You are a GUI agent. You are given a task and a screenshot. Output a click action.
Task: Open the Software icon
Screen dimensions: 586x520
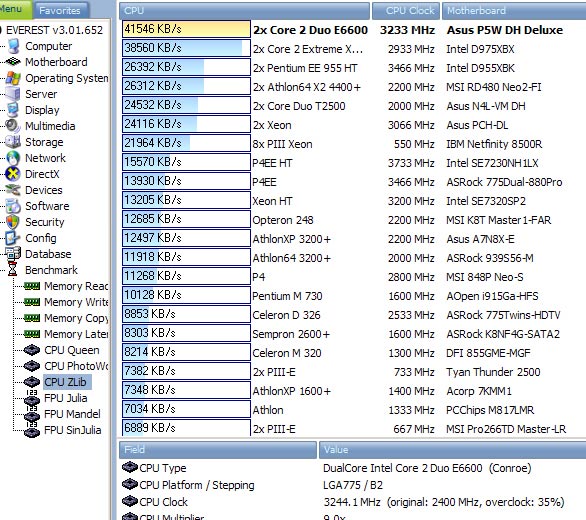click(x=13, y=206)
